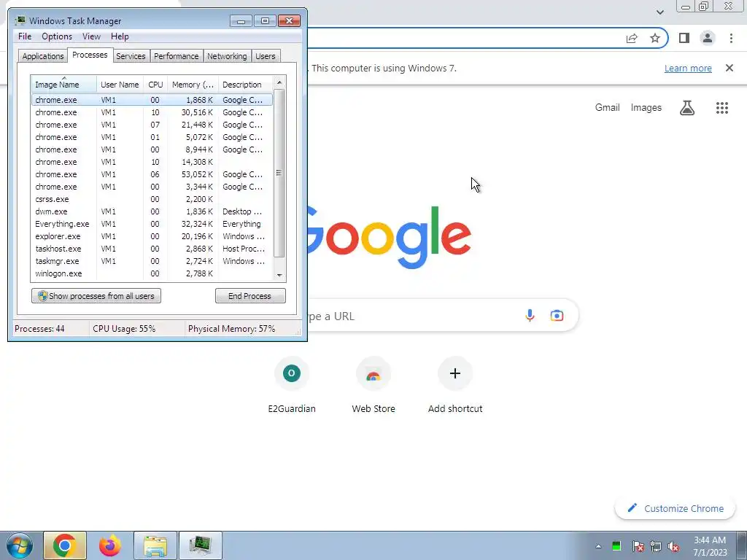Screen dimensions: 747x560
Task: Click the muted volume tray icon
Action: coord(673,545)
